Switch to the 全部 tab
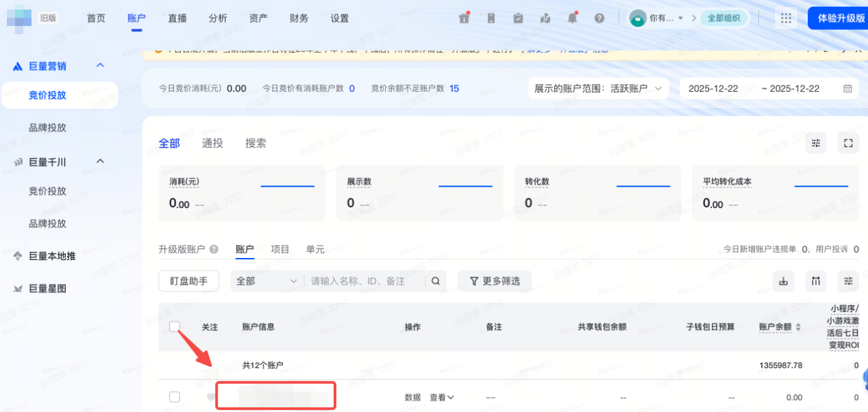The height and width of the screenshot is (412, 868). pos(169,143)
